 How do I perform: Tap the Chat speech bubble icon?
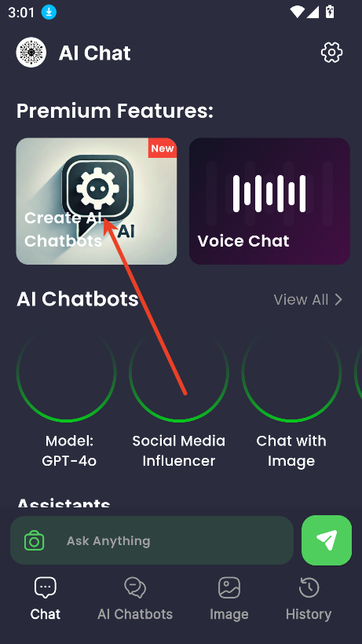point(45,587)
